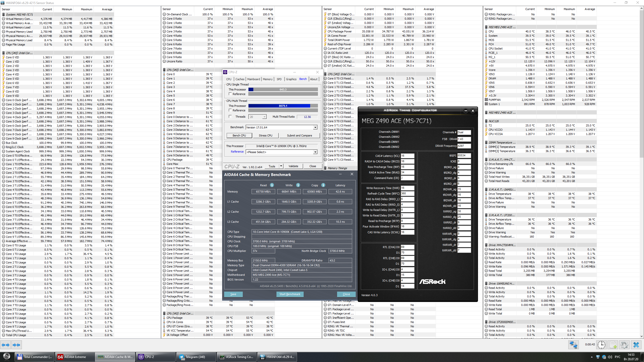Image resolution: width=644 pixels, height=362 pixels.
Task: Open HWiNFO remote network monitoring icon
Action: pos(574,345)
